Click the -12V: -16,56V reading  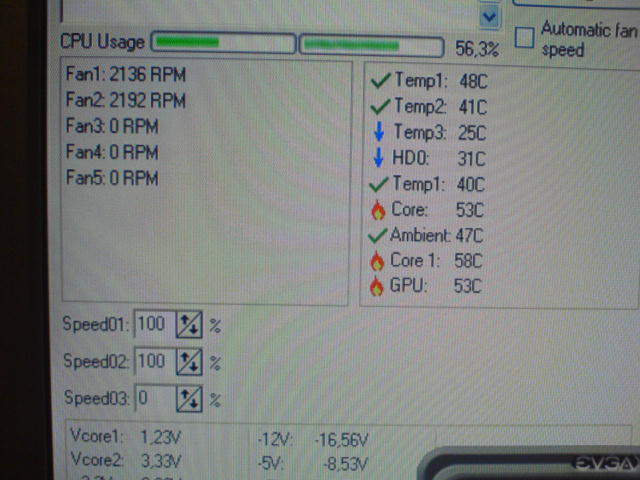(313, 440)
